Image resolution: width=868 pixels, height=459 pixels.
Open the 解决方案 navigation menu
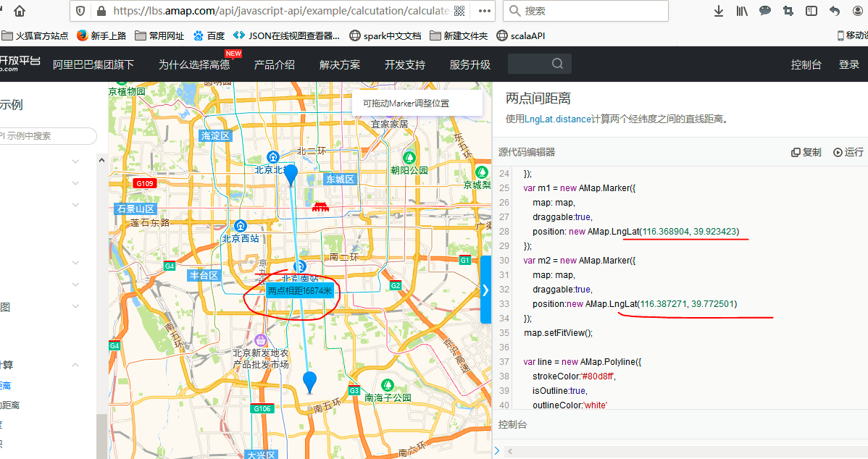[341, 64]
